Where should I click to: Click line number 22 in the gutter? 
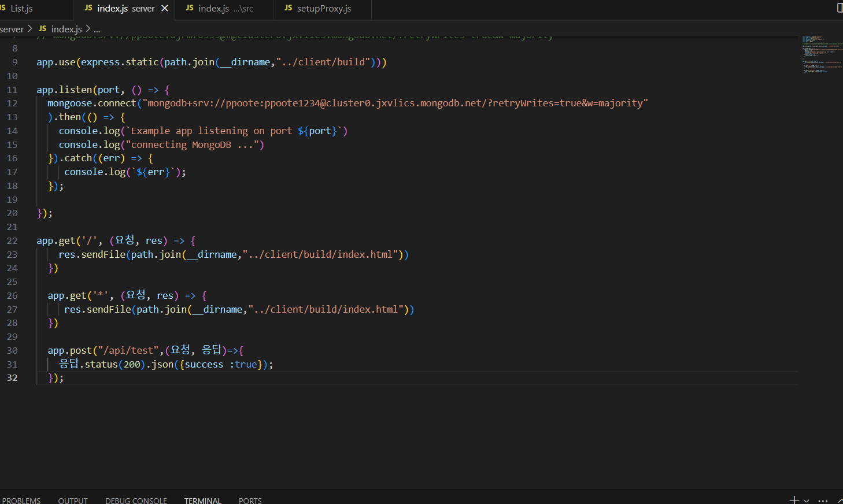pyautogui.click(x=12, y=240)
